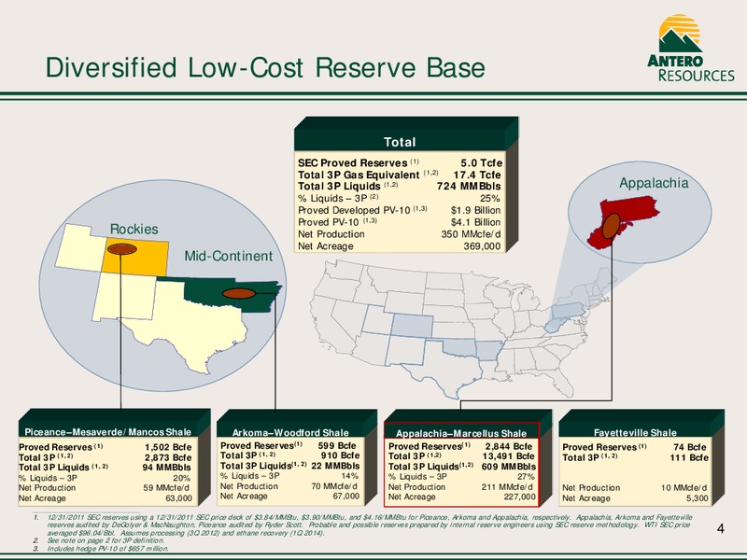This screenshot has width=747, height=560.
Task: Select 2,873 Bcfe Piceance Total 3P
Action: coord(168,457)
